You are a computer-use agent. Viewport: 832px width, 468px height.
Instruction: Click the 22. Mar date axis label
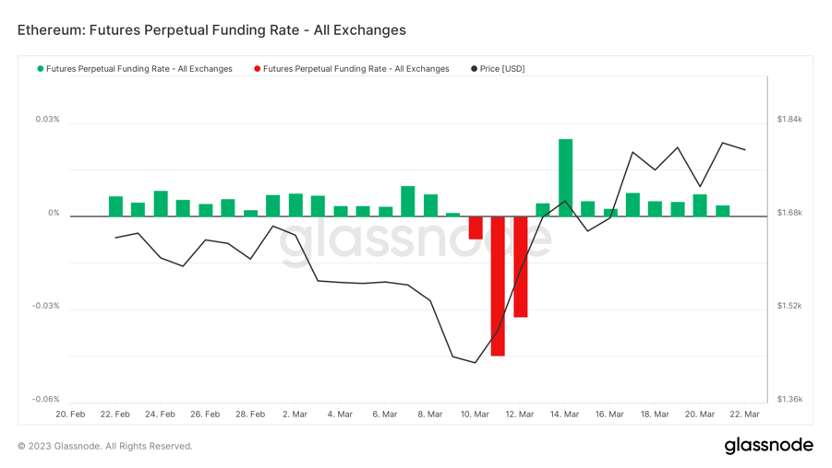pos(745,414)
